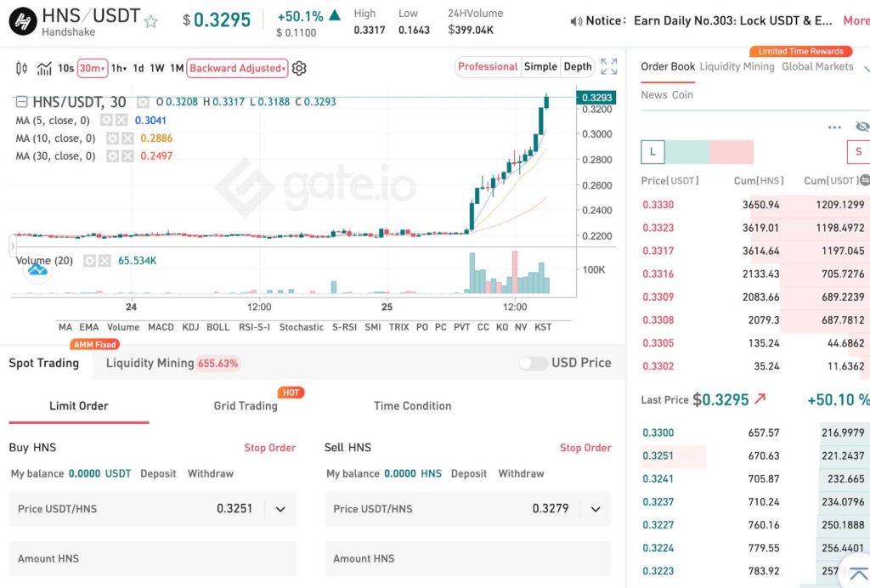The image size is (870, 588).
Task: Open the chart indicators icon
Action: click(44, 68)
